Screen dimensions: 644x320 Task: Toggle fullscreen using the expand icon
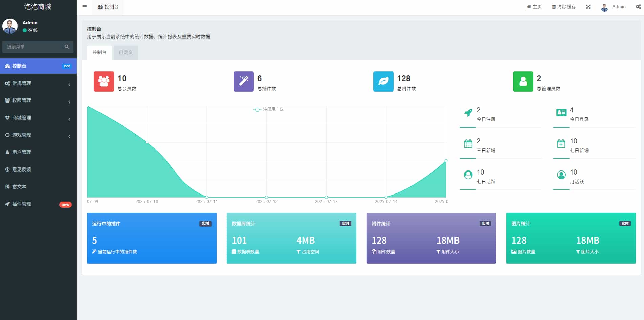[x=588, y=7]
